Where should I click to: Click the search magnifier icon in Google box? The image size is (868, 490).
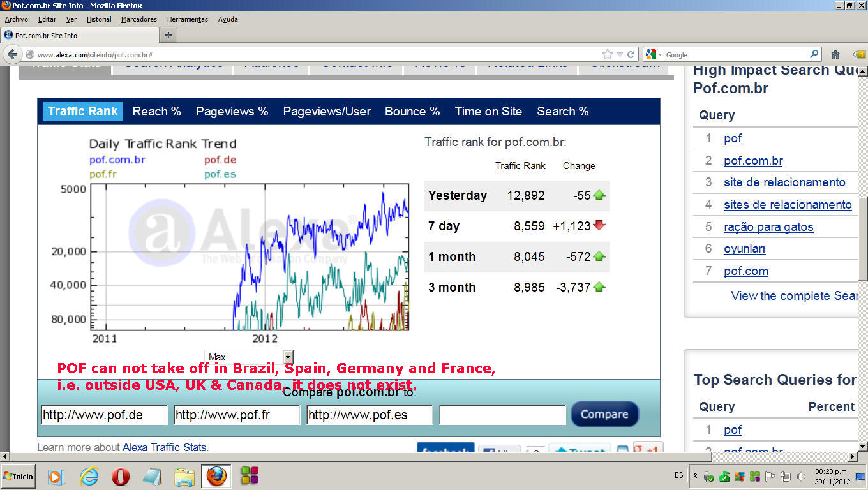coord(814,54)
